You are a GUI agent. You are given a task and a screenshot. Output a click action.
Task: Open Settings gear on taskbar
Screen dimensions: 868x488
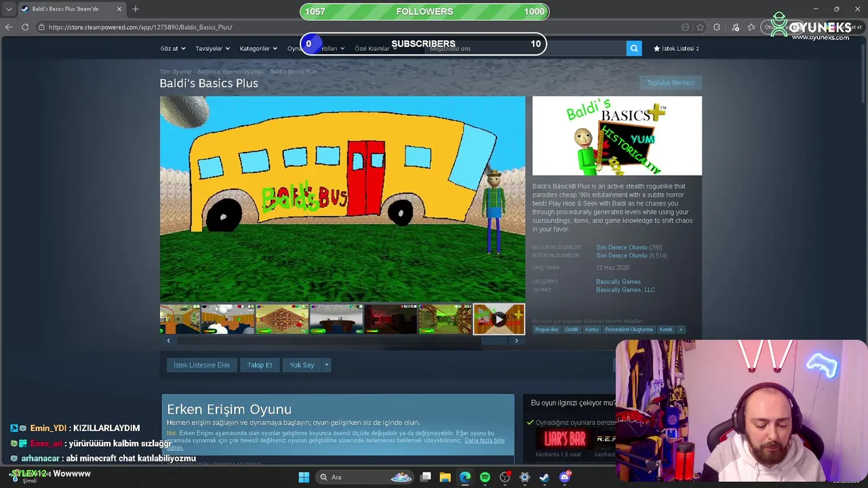[x=524, y=477]
